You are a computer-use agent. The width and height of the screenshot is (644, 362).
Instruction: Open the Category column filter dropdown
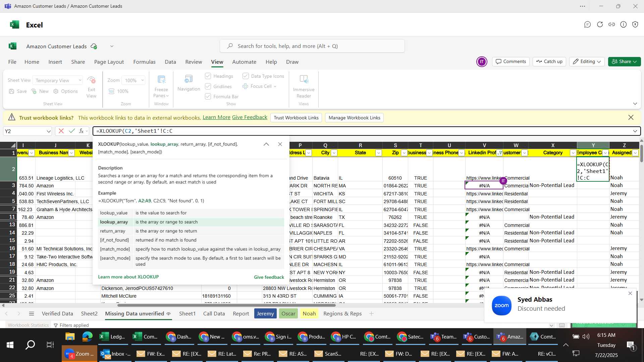573,153
